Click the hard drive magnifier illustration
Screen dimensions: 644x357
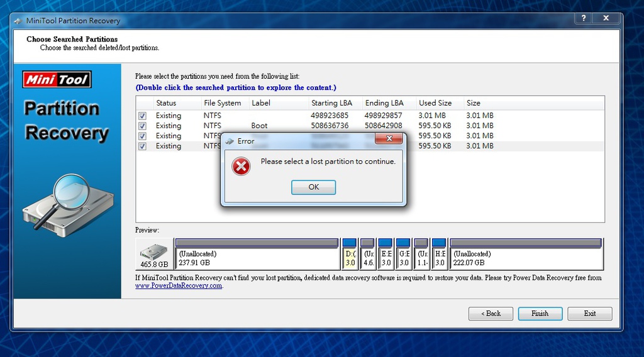click(68, 205)
